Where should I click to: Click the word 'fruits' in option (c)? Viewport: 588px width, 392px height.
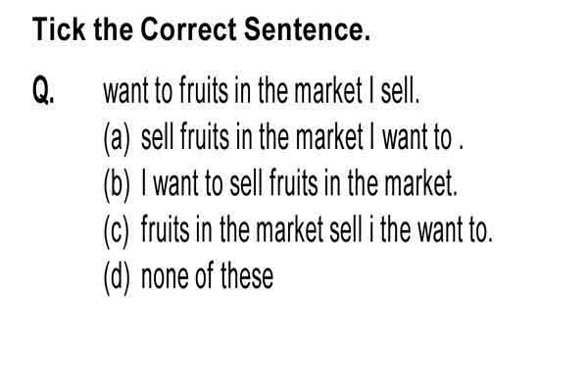pos(165,229)
